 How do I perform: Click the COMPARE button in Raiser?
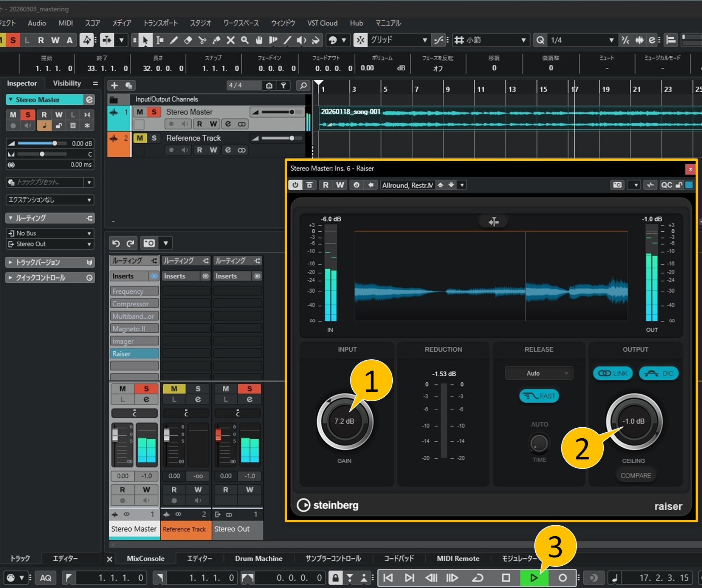[636, 475]
